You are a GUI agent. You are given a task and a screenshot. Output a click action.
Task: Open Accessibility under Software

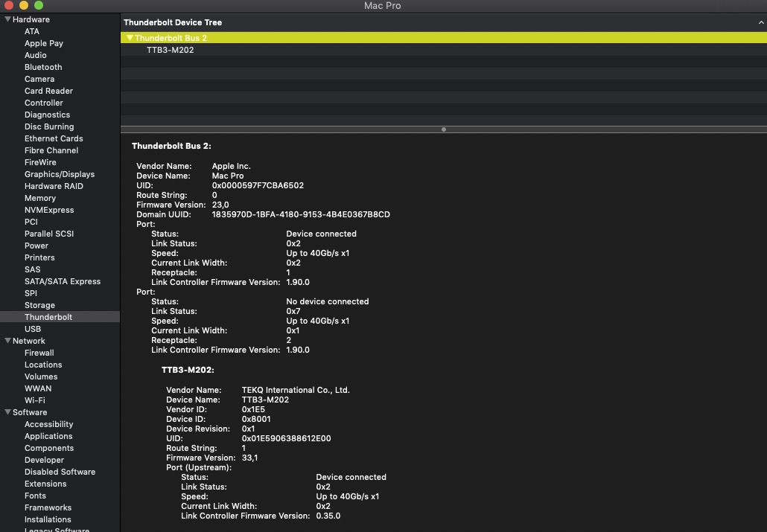[x=49, y=424]
